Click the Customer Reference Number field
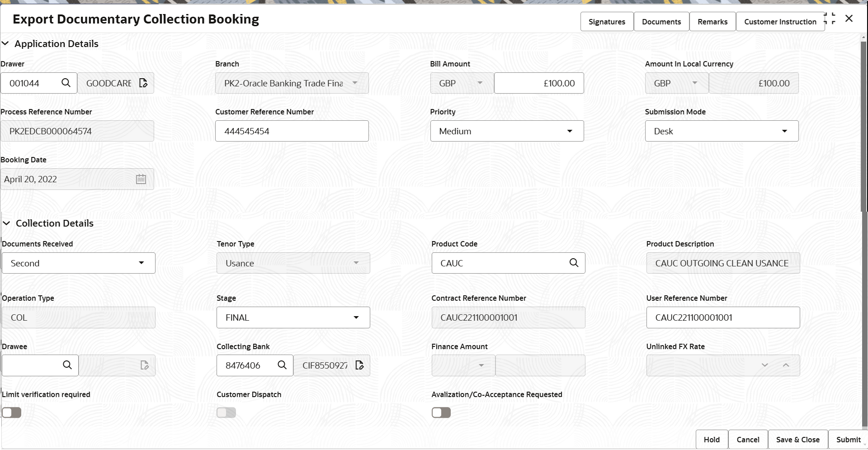The image size is (868, 450). click(292, 131)
